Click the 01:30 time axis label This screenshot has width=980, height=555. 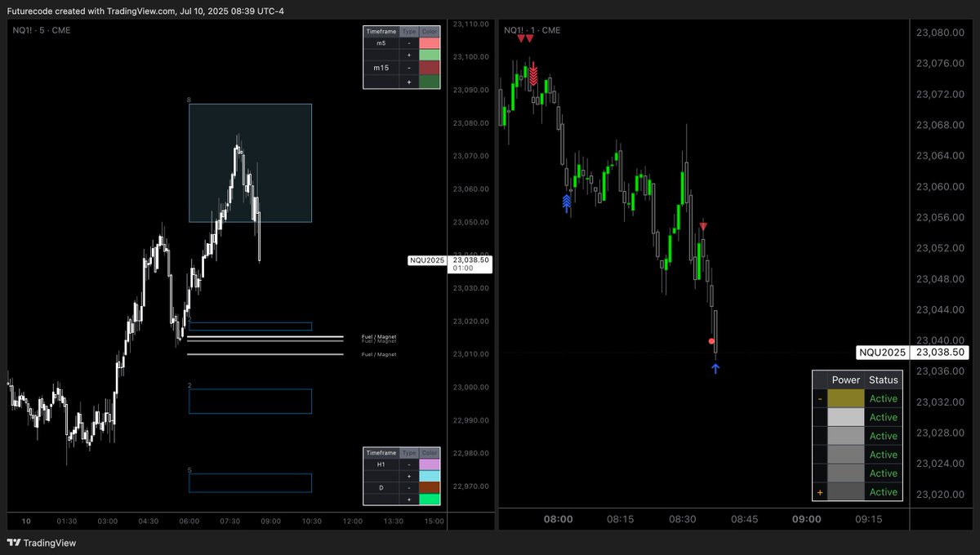click(x=67, y=521)
